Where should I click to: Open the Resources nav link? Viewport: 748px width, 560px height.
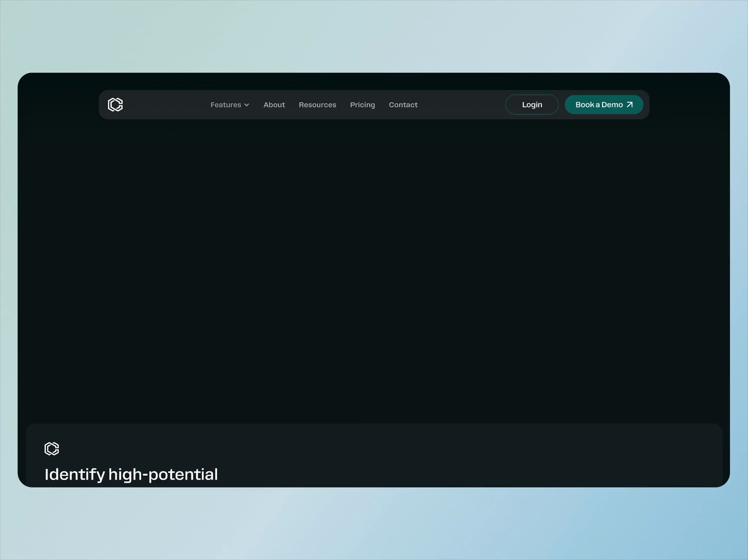317,105
